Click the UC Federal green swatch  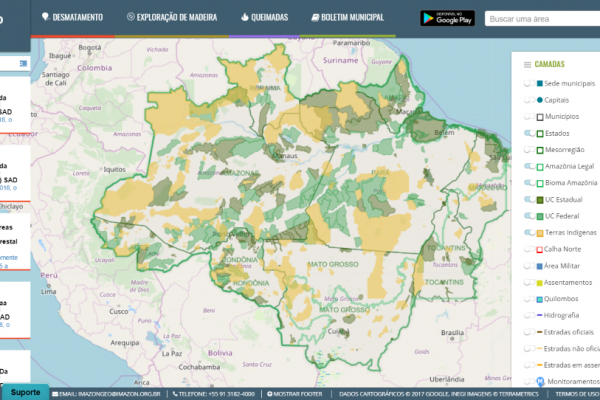tap(540, 216)
